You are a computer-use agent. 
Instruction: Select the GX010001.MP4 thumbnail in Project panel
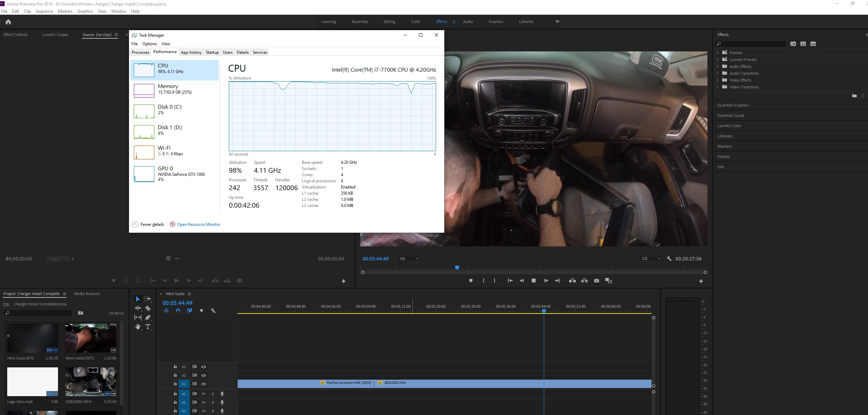[x=91, y=382]
